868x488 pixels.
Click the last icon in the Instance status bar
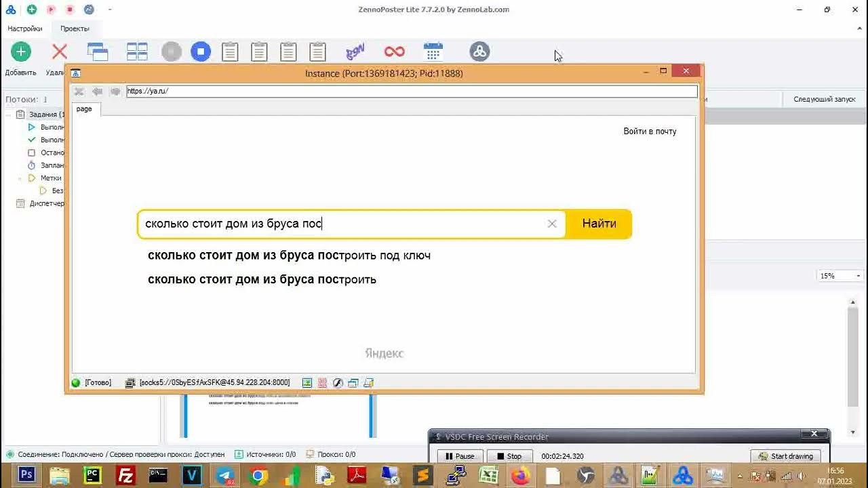click(368, 383)
